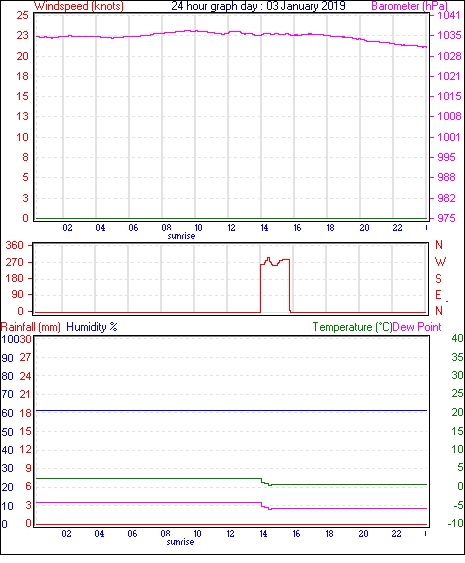Viewport: 465px width, 563px height.
Task: Click the Barometer (hPa) axis title
Action: pyautogui.click(x=409, y=6)
